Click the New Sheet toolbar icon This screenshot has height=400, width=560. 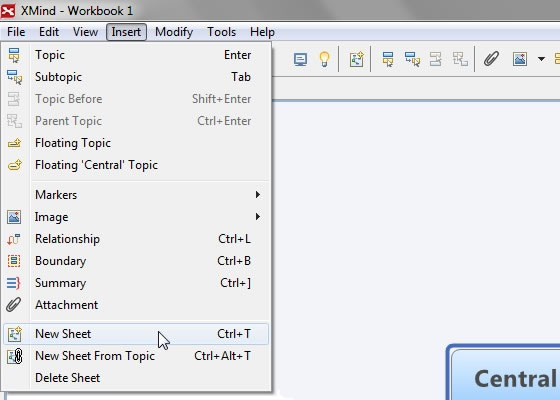356,59
